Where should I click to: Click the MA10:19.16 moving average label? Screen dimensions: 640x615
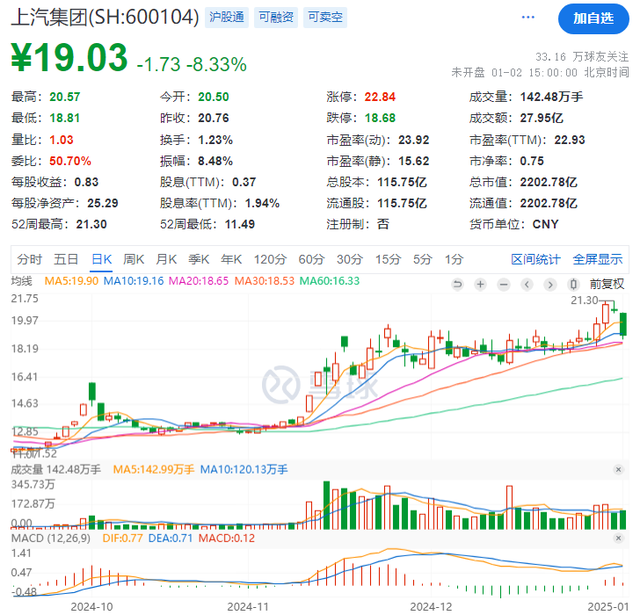pos(133,281)
